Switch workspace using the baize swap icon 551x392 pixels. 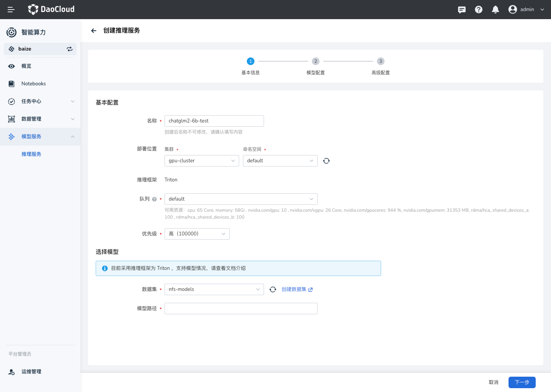pyautogui.click(x=70, y=49)
